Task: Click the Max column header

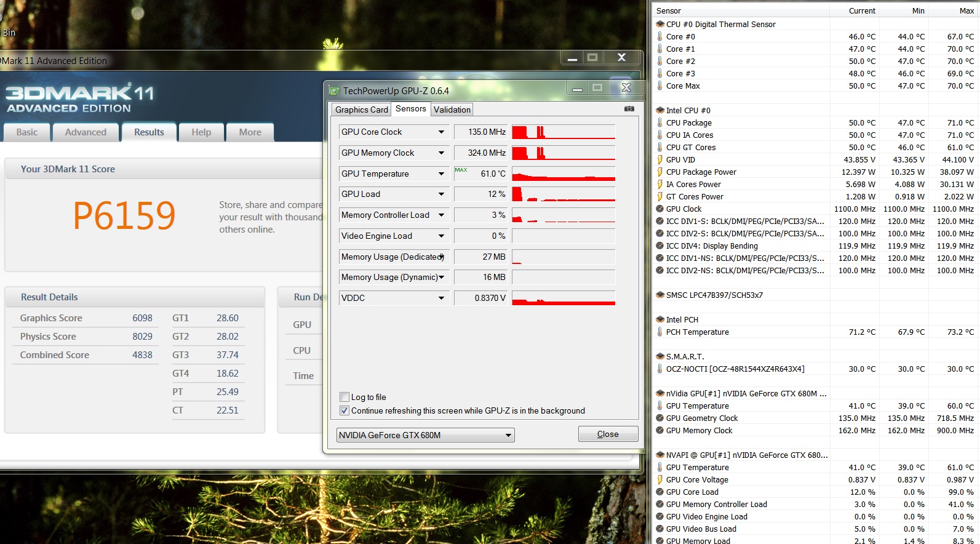Action: point(953,10)
